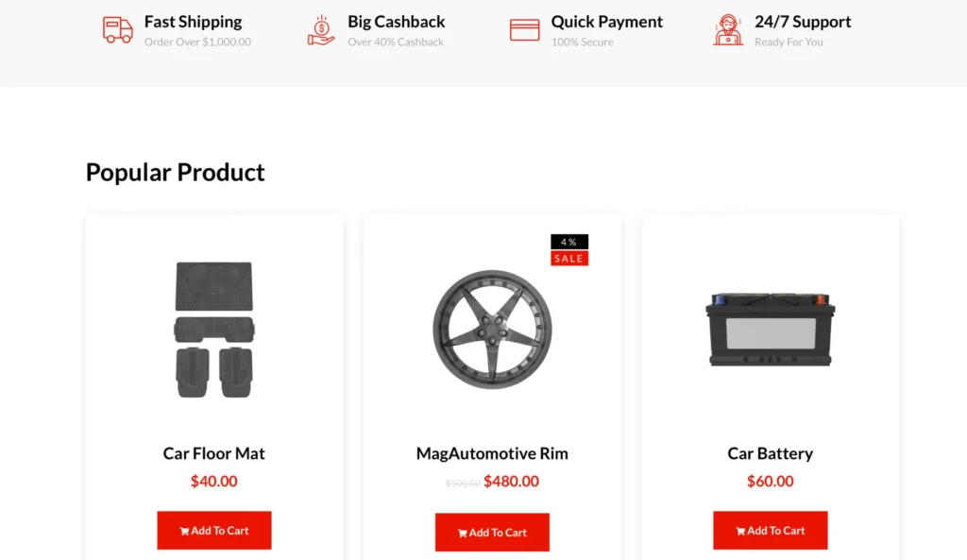Image resolution: width=967 pixels, height=560 pixels.
Task: Click the Fast Shipping truck icon
Action: pyautogui.click(x=117, y=29)
